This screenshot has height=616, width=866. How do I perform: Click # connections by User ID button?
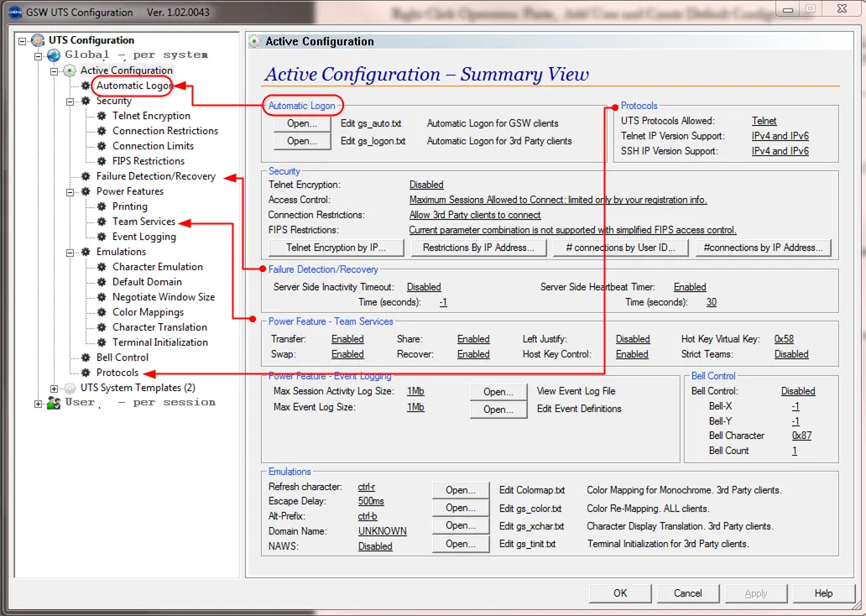(621, 248)
